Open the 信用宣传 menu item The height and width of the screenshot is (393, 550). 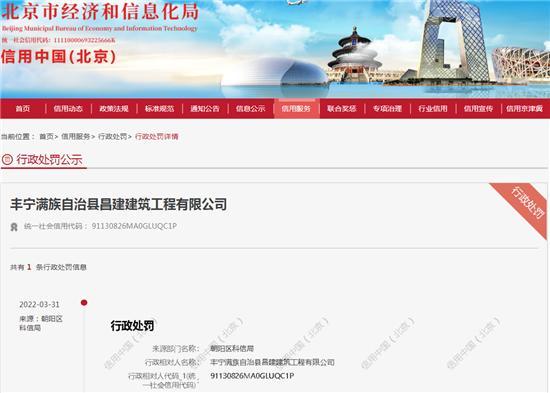tap(478, 109)
